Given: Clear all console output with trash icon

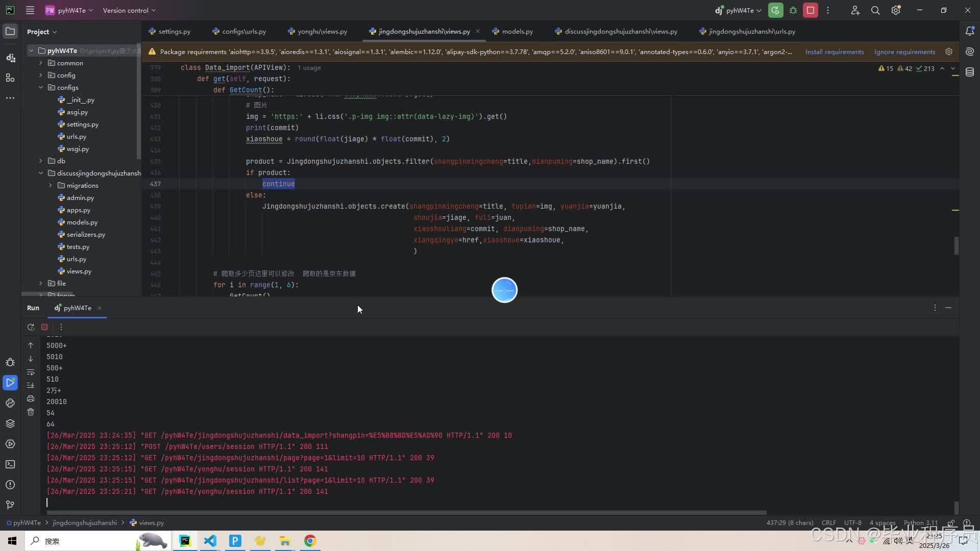Looking at the screenshot, I should 31,412.
